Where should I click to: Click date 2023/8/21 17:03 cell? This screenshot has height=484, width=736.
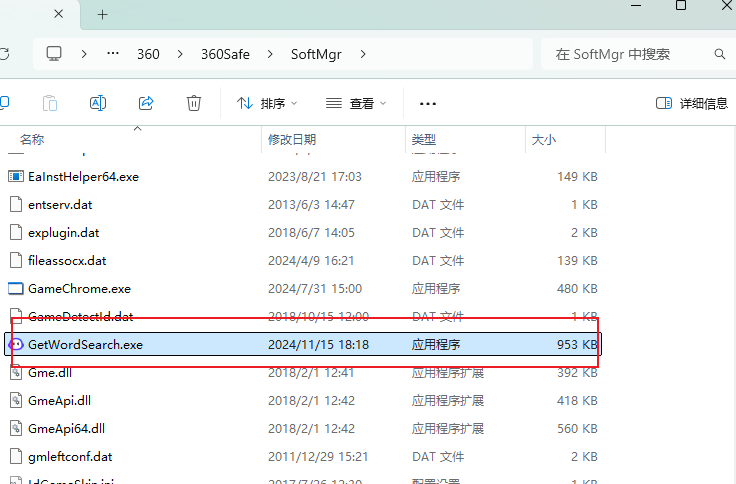point(314,177)
